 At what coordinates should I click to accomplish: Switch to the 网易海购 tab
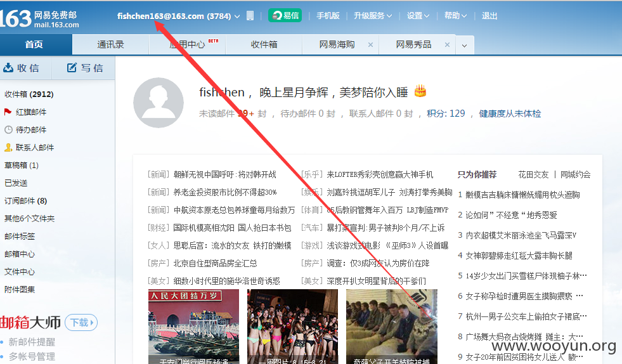coord(337,44)
